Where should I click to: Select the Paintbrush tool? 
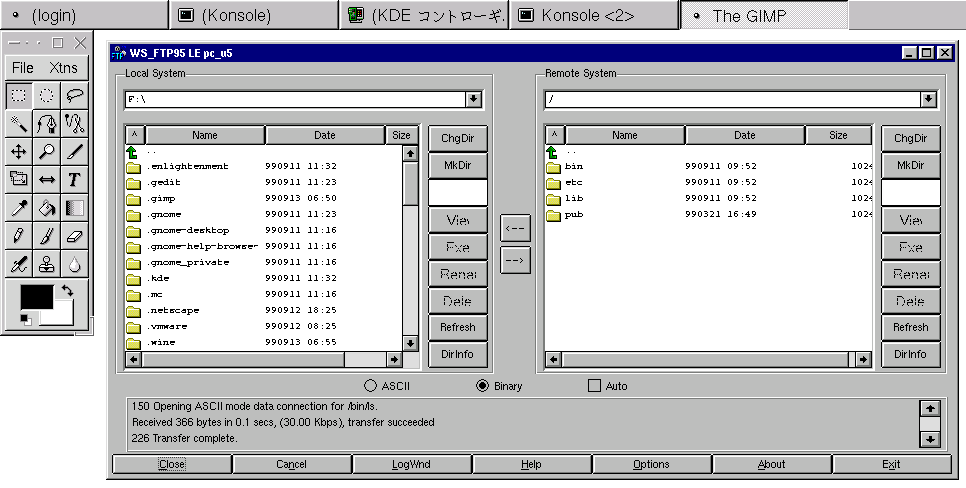47,236
